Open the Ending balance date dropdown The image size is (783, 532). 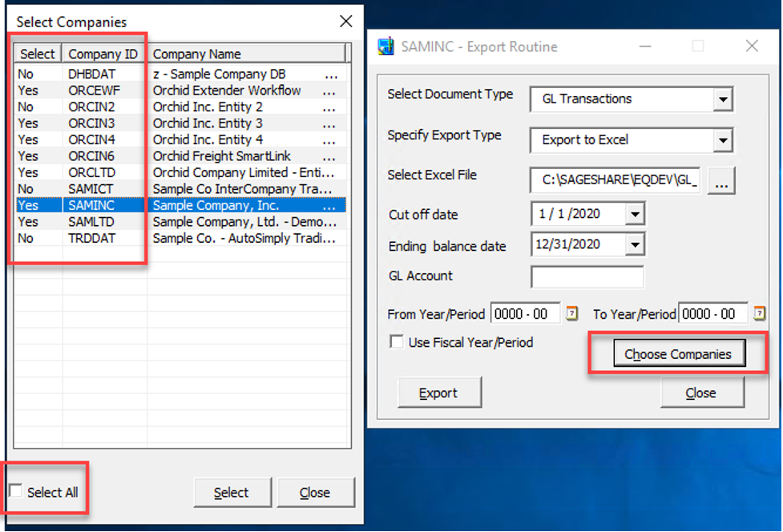point(636,244)
